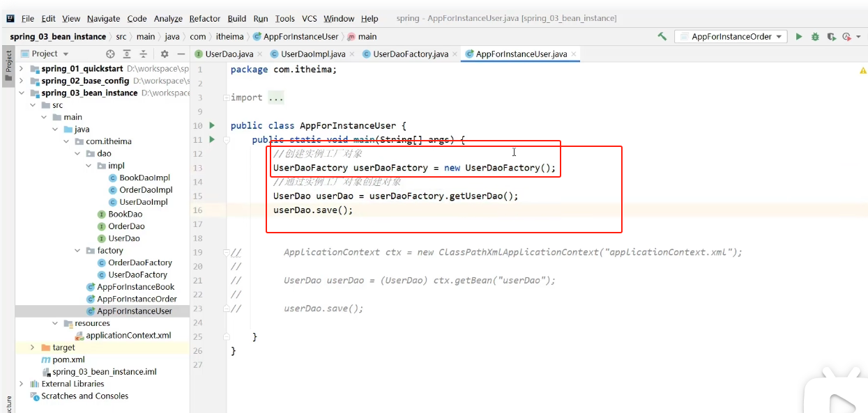Open the View menu
The width and height of the screenshot is (868, 413).
[x=71, y=19]
